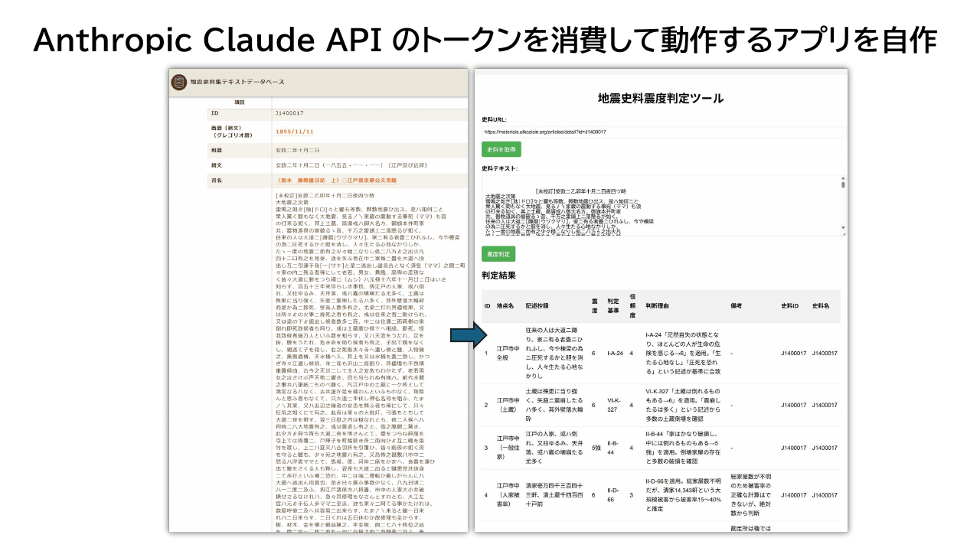Click the VI-K-327 criterion cell
Screen dimensions: 980x551
613,405
